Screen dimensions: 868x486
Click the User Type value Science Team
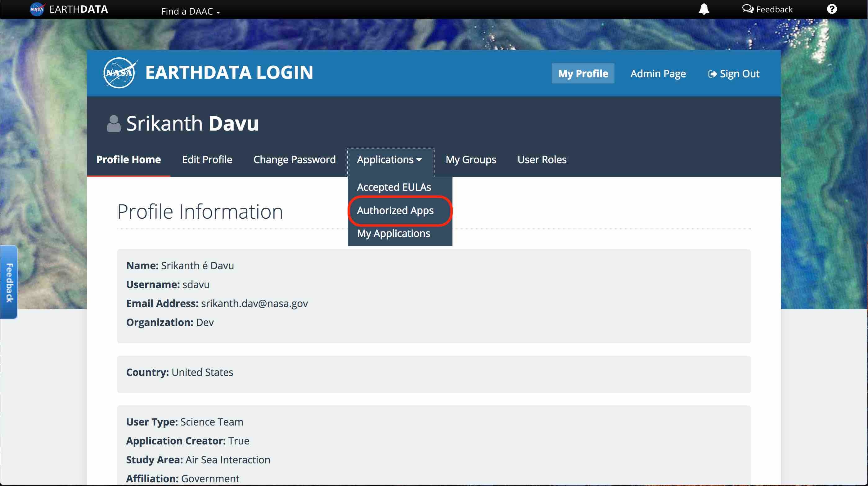pyautogui.click(x=212, y=422)
